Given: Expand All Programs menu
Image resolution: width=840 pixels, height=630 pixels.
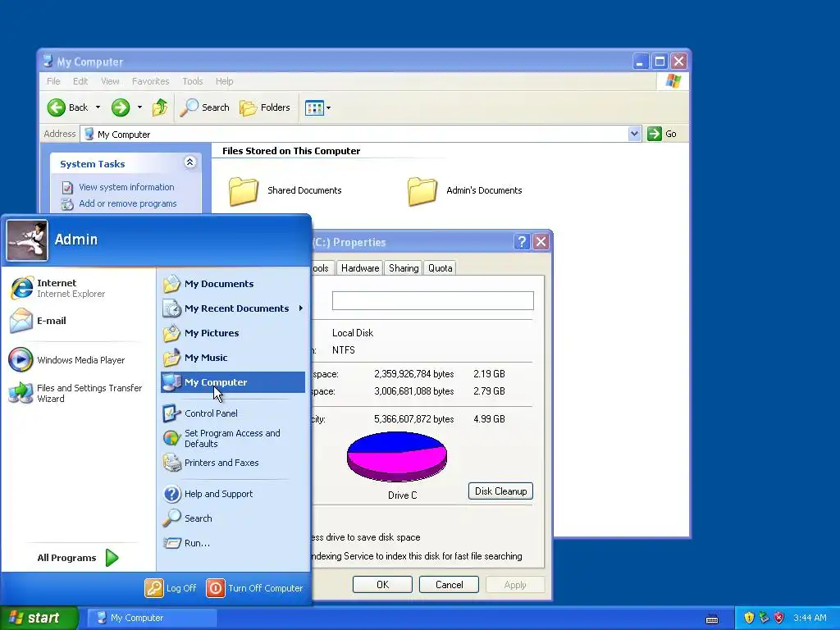Looking at the screenshot, I should 78,558.
